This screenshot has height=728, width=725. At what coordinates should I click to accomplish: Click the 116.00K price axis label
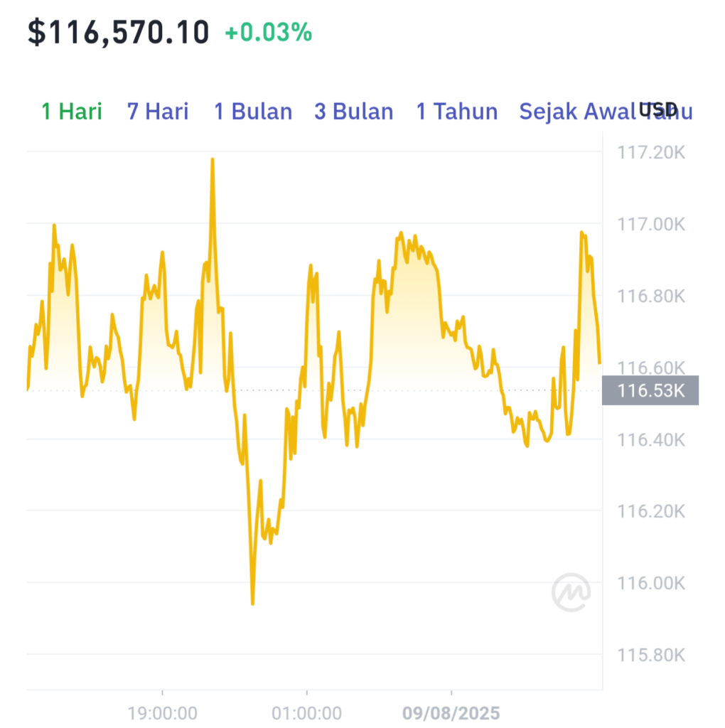(x=651, y=583)
